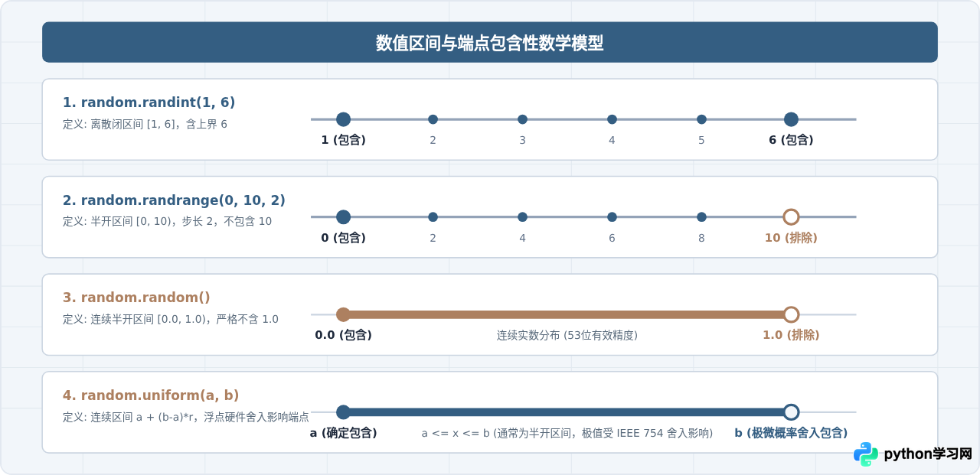Click the hollow circle above b (极微概率舍入包含)
980x475 pixels.
click(791, 412)
